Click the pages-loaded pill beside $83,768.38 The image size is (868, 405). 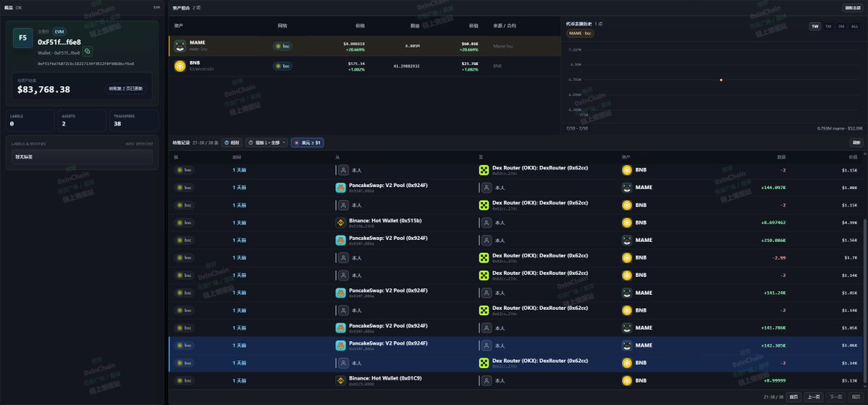coord(126,88)
